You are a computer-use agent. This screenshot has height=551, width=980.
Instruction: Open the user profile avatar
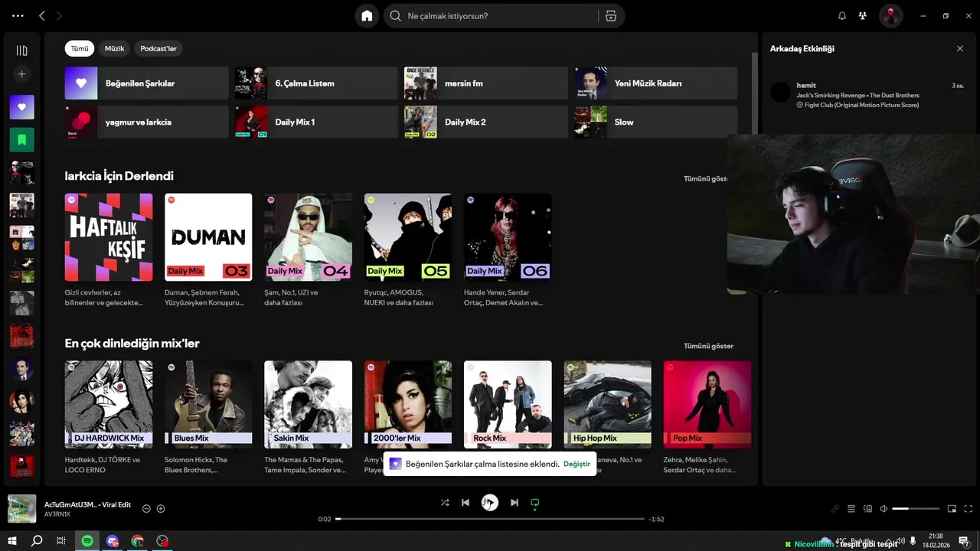890,16
